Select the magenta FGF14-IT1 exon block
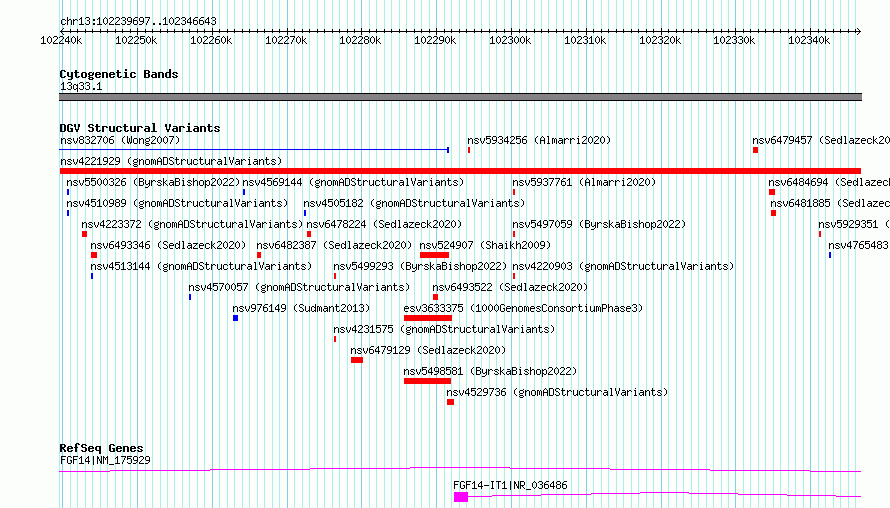890x508 pixels. click(461, 497)
